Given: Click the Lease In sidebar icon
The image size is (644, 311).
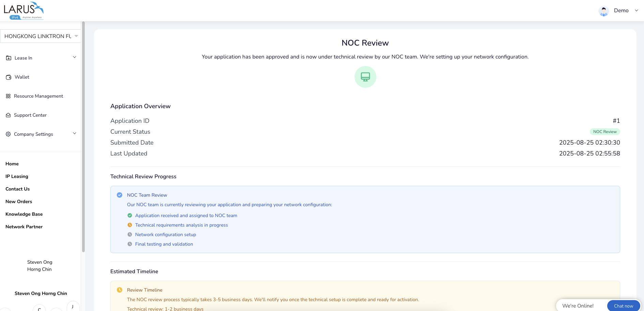Looking at the screenshot, I should tap(9, 58).
